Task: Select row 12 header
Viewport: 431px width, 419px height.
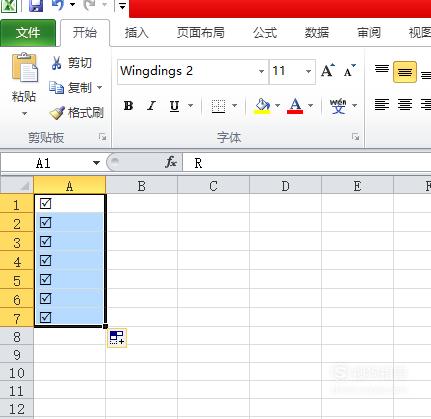Action: [x=17, y=409]
